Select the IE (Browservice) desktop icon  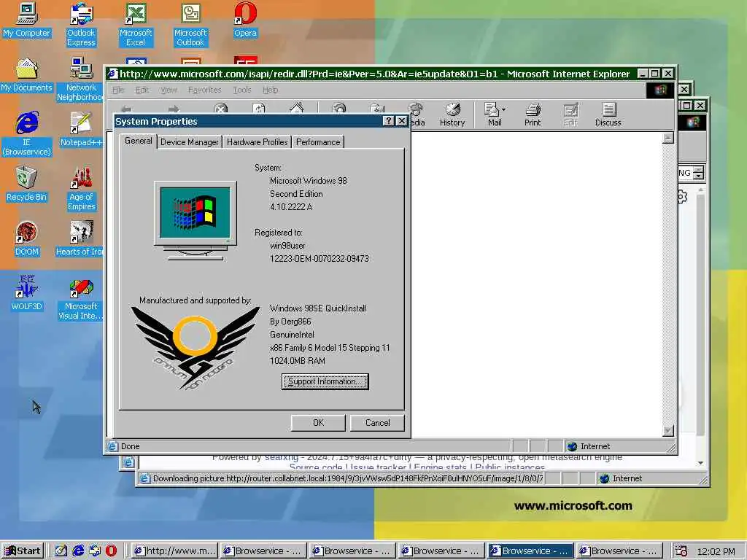tap(26, 134)
